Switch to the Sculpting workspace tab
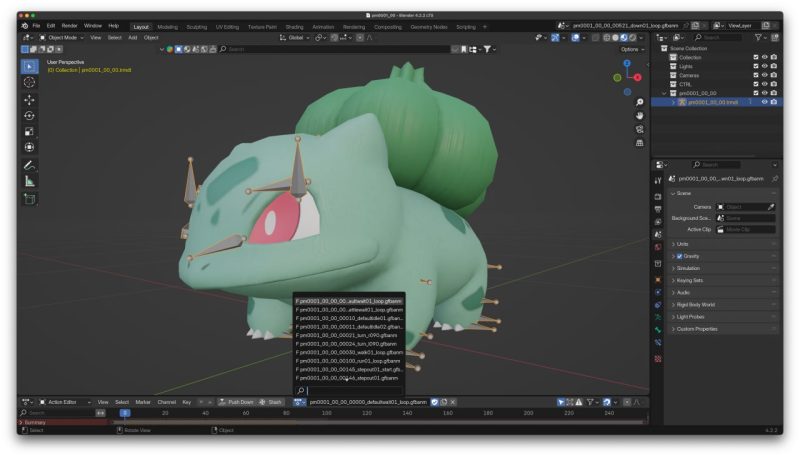 pyautogui.click(x=197, y=26)
